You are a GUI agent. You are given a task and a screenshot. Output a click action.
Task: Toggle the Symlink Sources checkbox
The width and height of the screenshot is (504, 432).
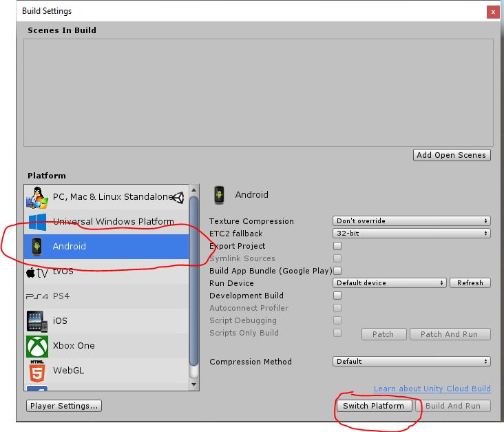pyautogui.click(x=337, y=258)
